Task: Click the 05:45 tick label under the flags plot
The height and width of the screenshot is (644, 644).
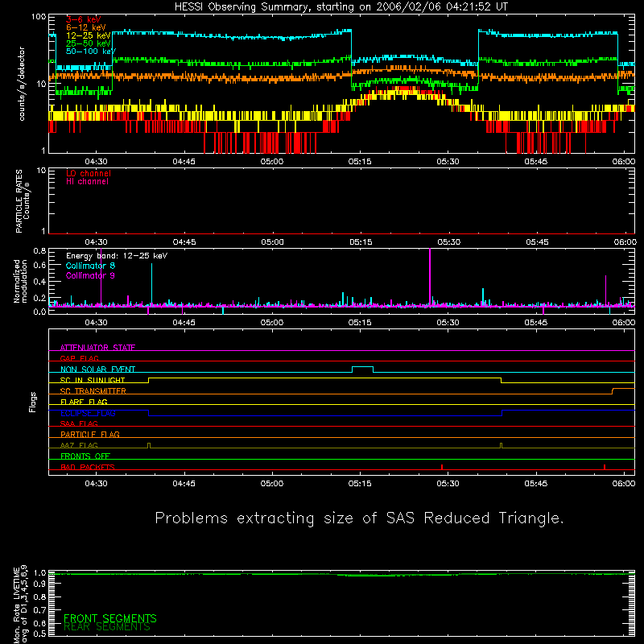Action: click(536, 484)
